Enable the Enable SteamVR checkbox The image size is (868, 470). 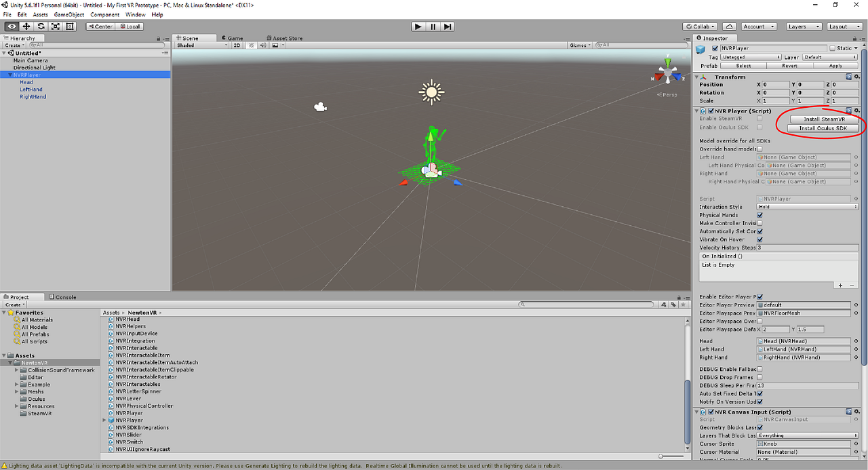click(761, 118)
